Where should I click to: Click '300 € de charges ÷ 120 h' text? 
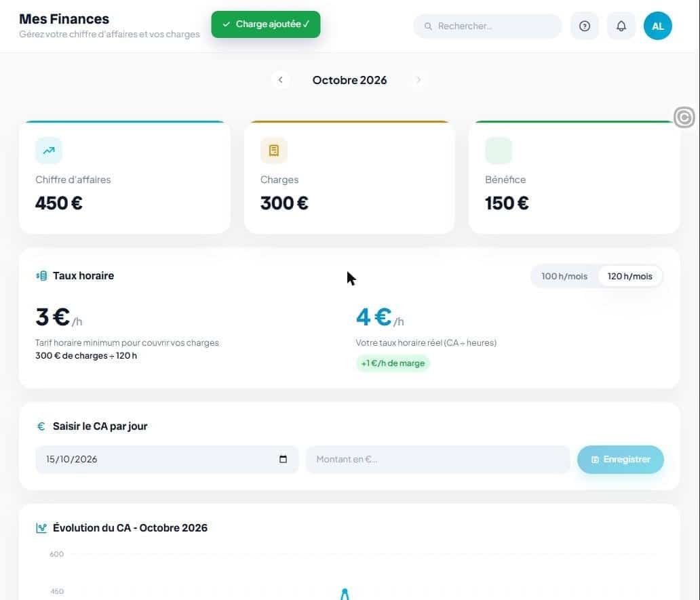click(86, 355)
